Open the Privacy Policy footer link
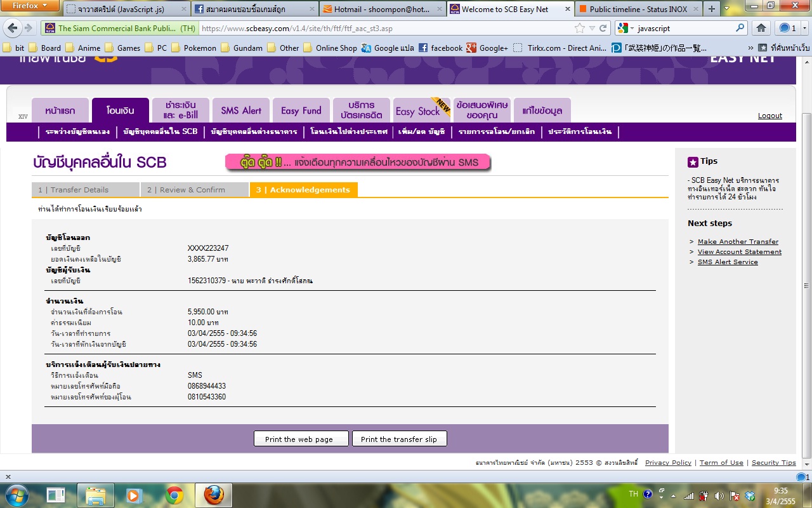The image size is (812, 508). 668,463
